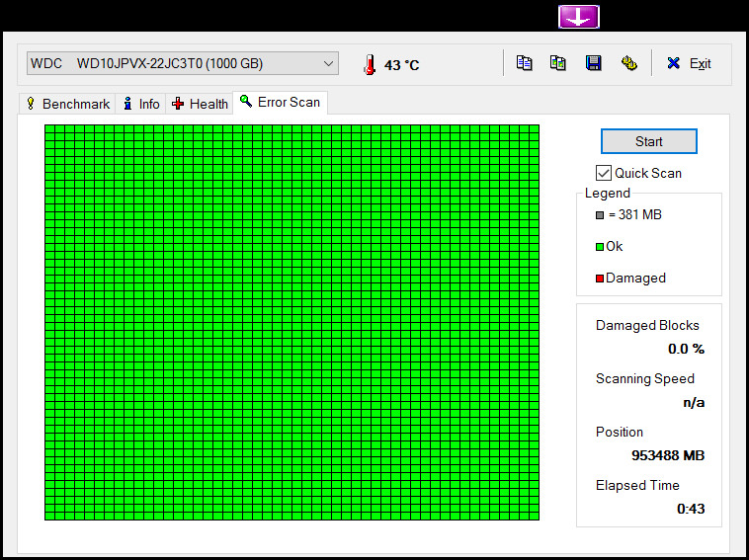
Task: Select the Error Scan tab
Action: pos(280,102)
